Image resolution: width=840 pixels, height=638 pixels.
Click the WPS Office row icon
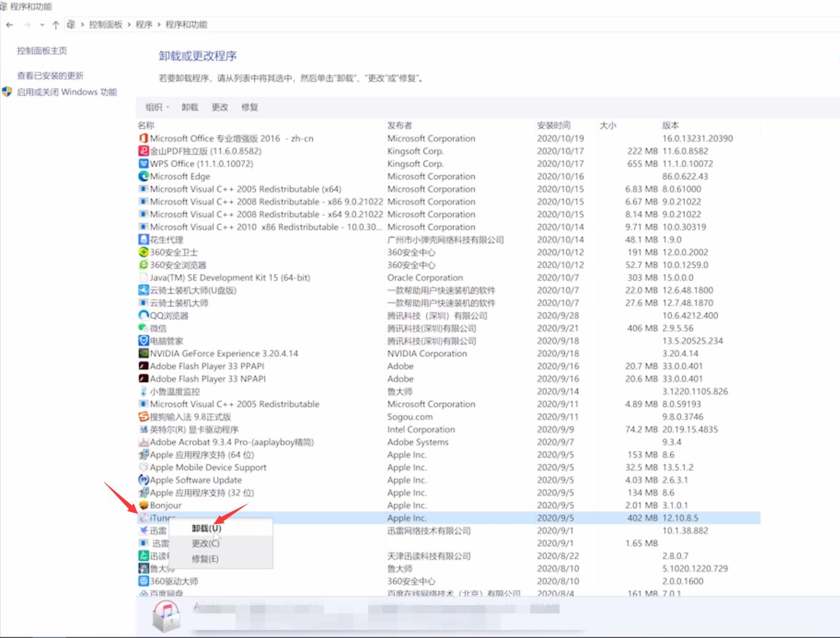coord(144,163)
